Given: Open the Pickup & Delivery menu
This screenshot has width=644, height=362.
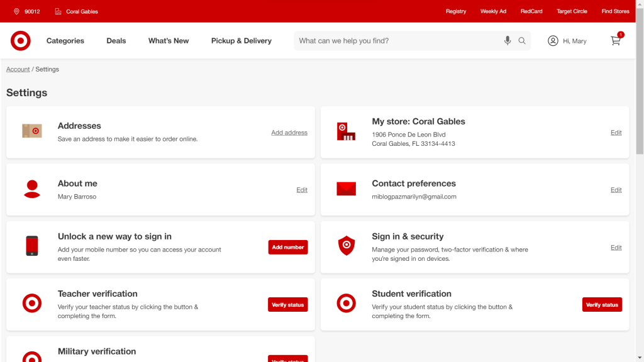Looking at the screenshot, I should point(241,41).
